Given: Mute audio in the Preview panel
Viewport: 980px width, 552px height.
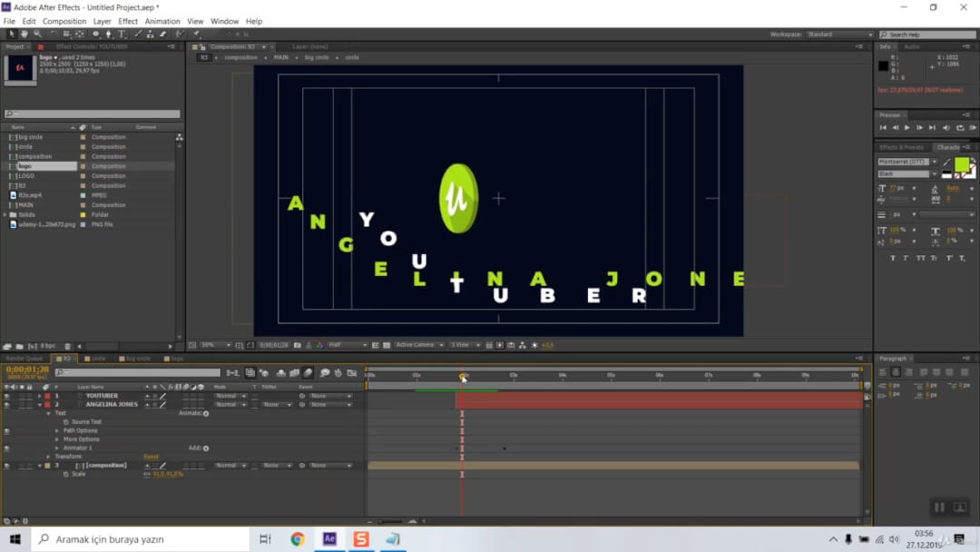Looking at the screenshot, I should 946,127.
